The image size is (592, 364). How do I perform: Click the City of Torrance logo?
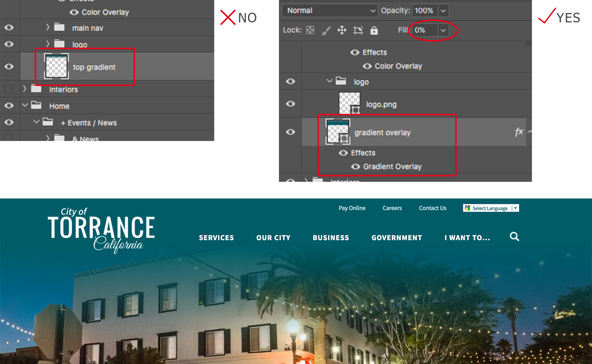(x=101, y=230)
